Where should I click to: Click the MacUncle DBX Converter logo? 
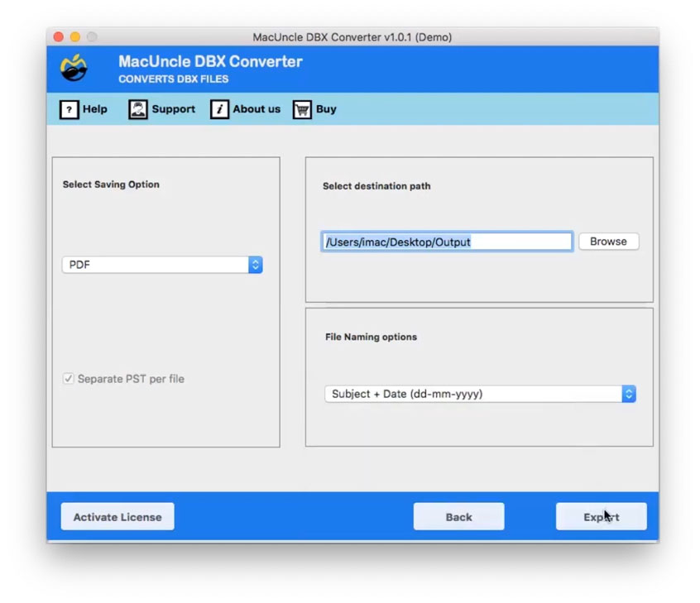pos(74,67)
